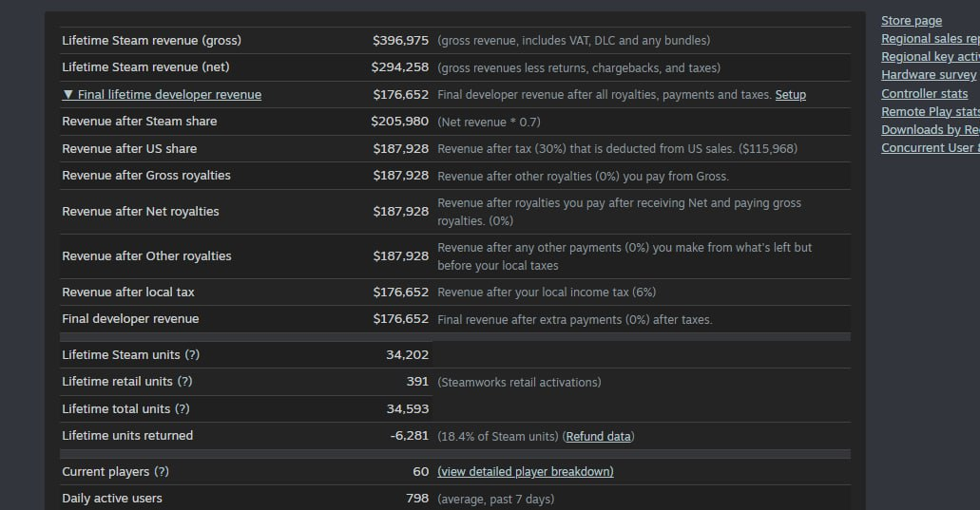Open view detailed player breakdown

[x=525, y=472]
